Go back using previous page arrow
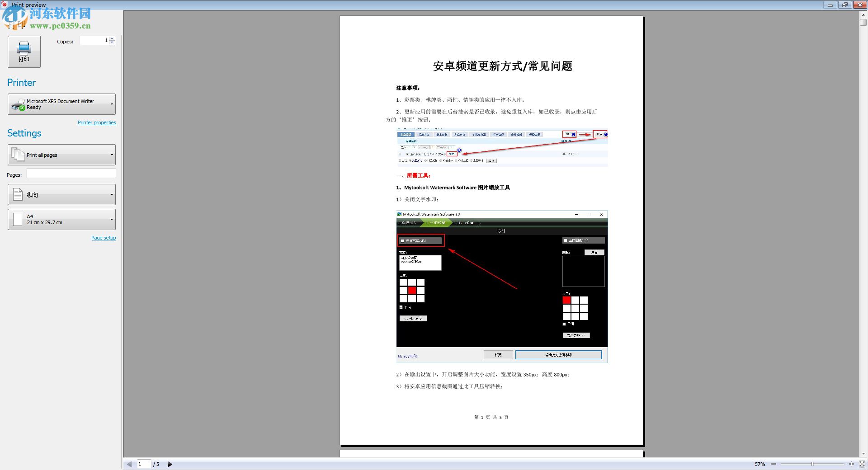 (x=129, y=464)
